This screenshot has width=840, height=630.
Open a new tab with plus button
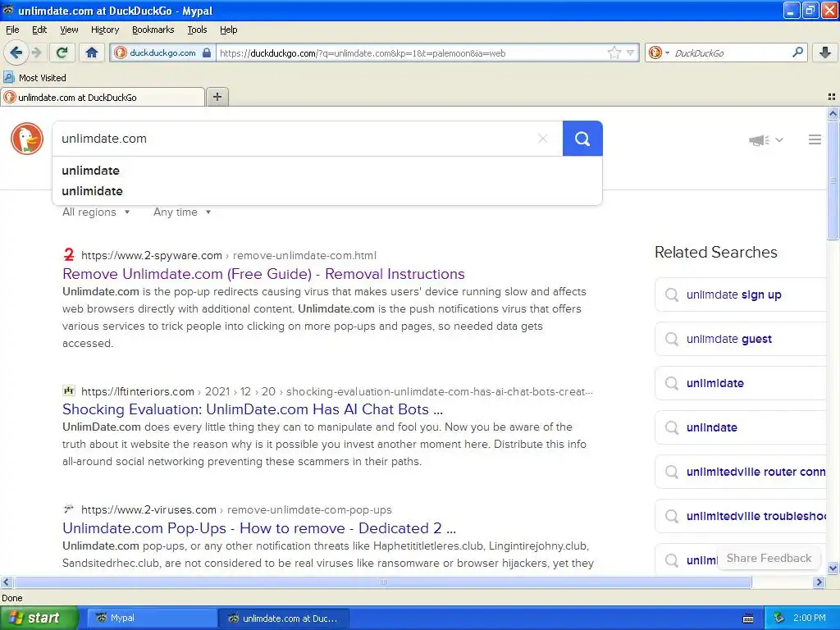tap(217, 97)
